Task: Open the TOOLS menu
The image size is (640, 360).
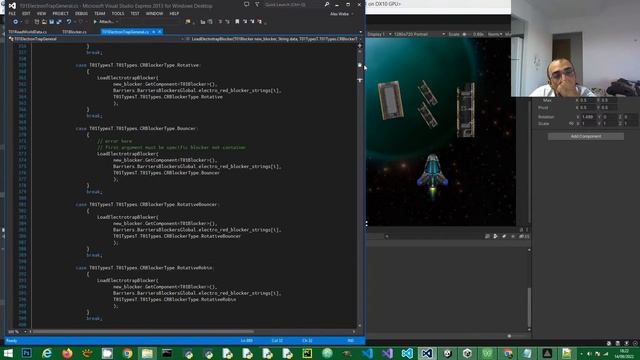Action: tap(118, 13)
